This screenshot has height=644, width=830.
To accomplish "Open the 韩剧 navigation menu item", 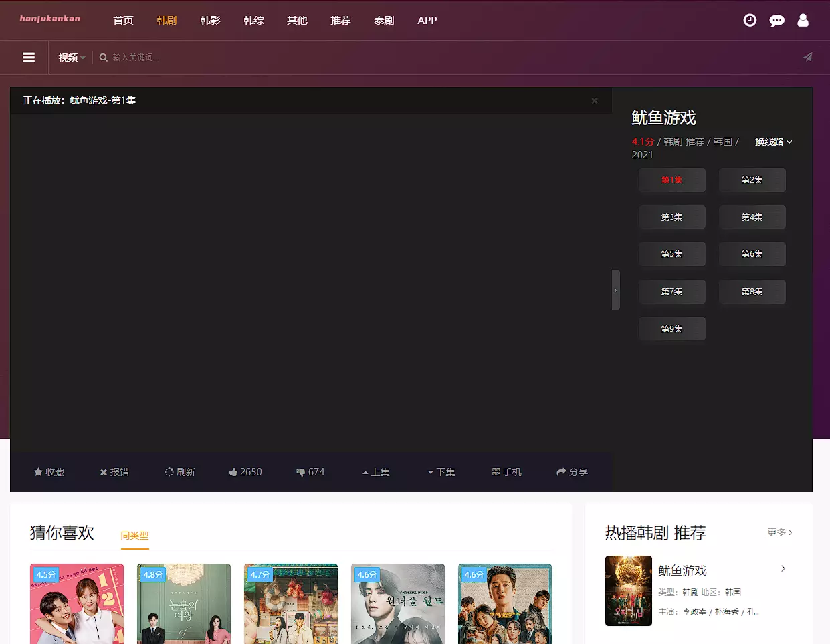I will 167,21.
